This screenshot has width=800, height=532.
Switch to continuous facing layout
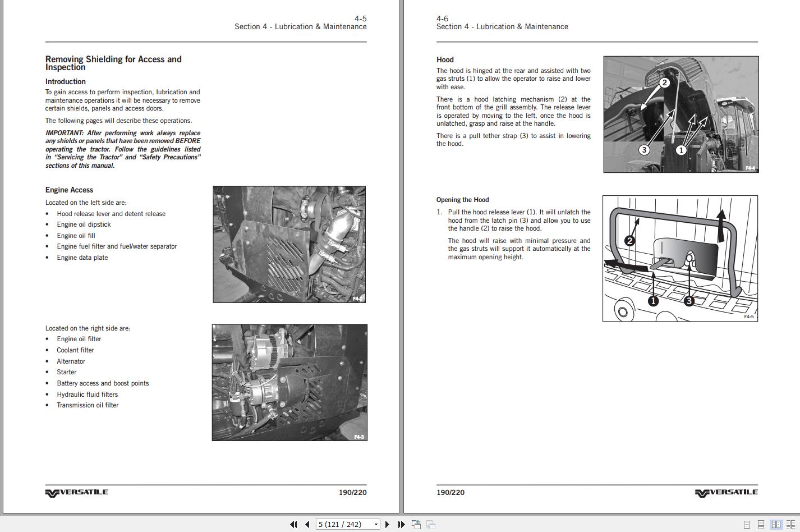pyautogui.click(x=790, y=525)
